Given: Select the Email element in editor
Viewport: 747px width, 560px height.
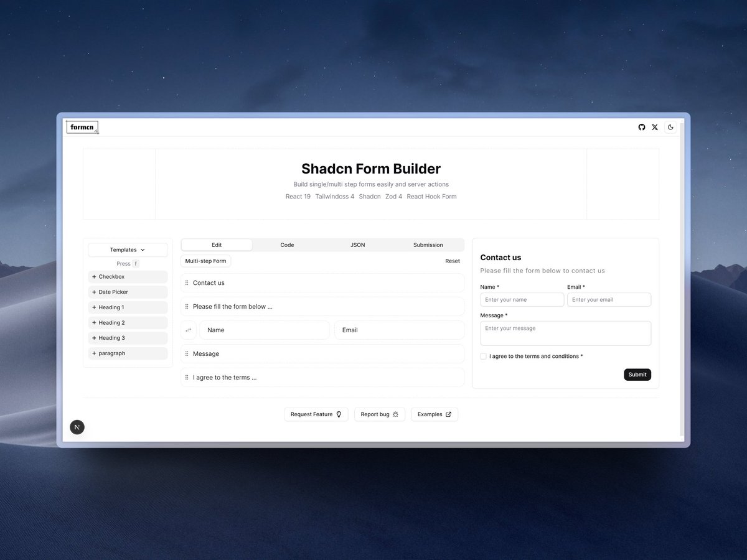Looking at the screenshot, I should (399, 330).
